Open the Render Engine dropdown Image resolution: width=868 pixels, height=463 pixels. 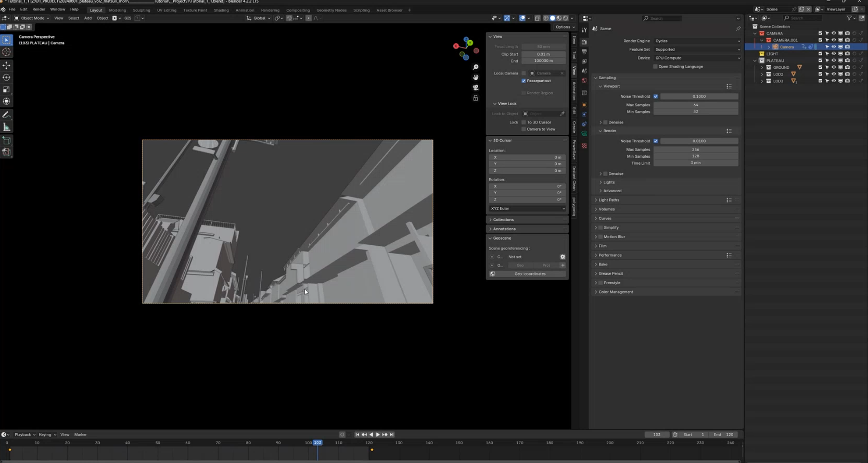697,41
